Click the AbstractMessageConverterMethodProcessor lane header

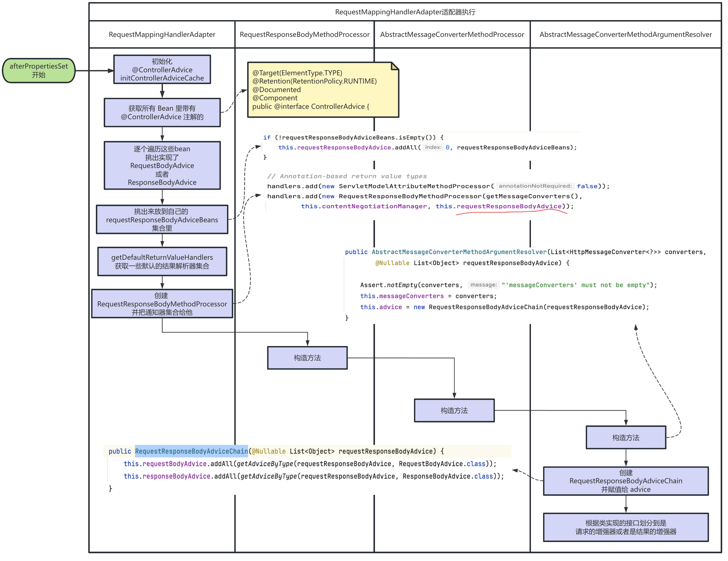click(x=452, y=34)
